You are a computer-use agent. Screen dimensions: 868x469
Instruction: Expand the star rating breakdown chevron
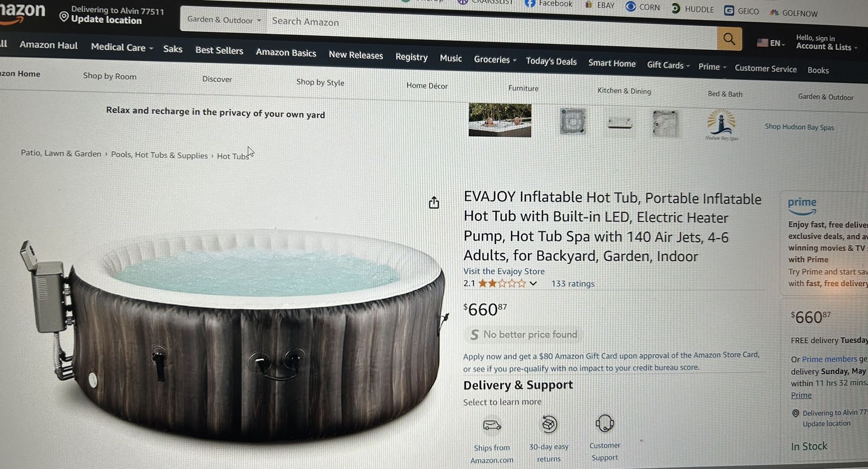pyautogui.click(x=533, y=283)
